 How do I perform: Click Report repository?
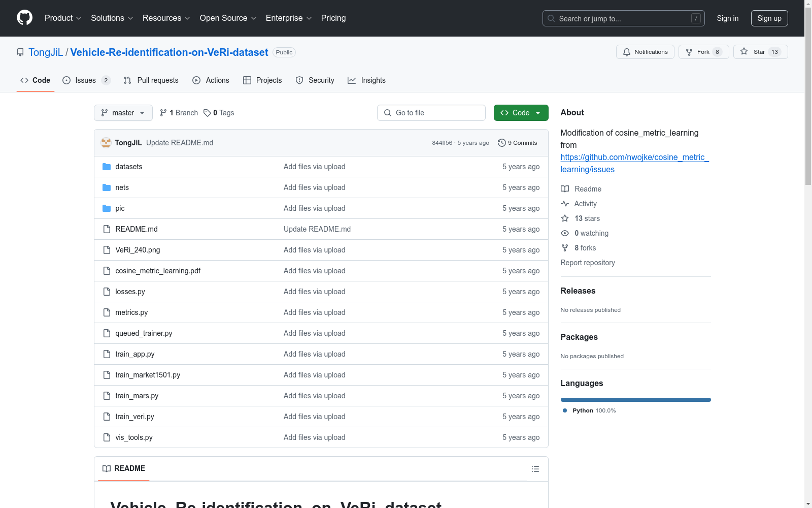pyautogui.click(x=588, y=263)
